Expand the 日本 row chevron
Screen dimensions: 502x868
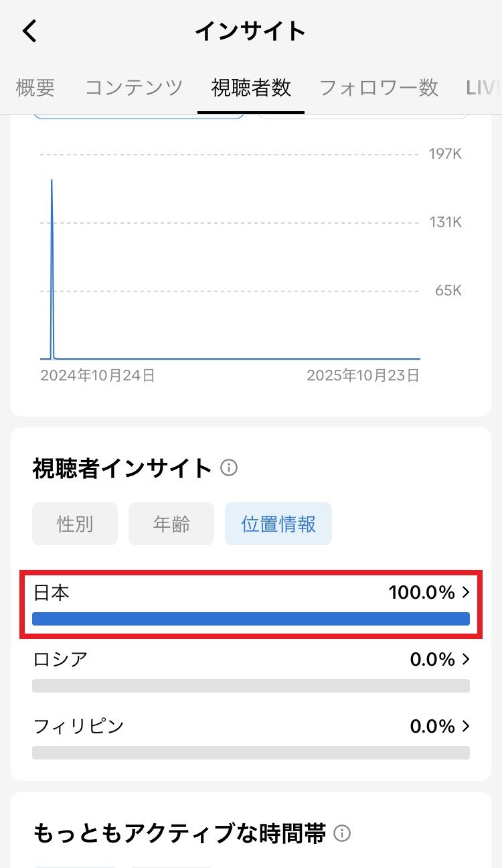click(466, 592)
